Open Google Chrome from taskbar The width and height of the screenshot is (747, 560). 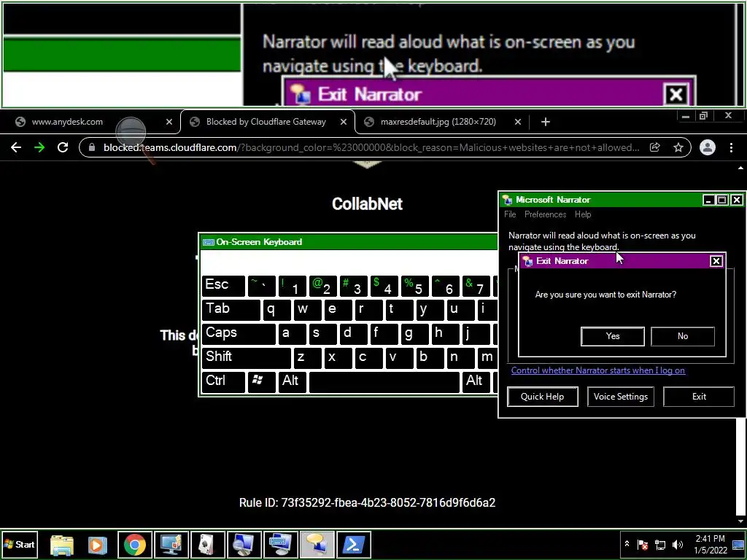[135, 544]
